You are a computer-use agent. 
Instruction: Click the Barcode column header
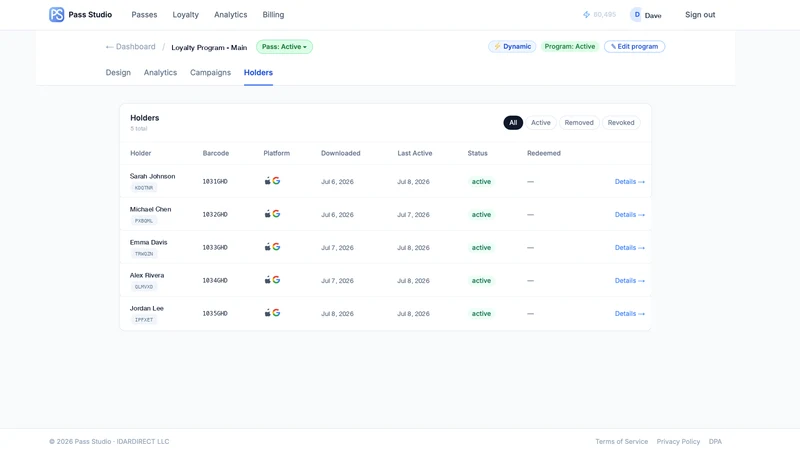pyautogui.click(x=216, y=153)
